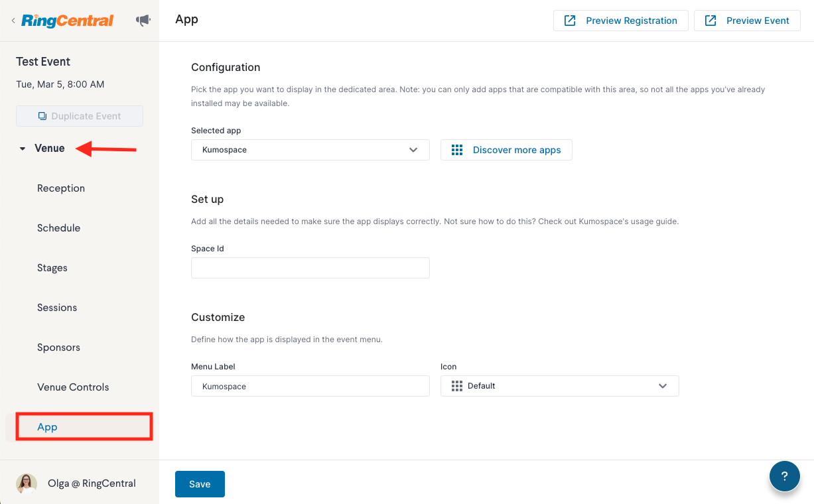Collapse the Venue section triangle

23,149
